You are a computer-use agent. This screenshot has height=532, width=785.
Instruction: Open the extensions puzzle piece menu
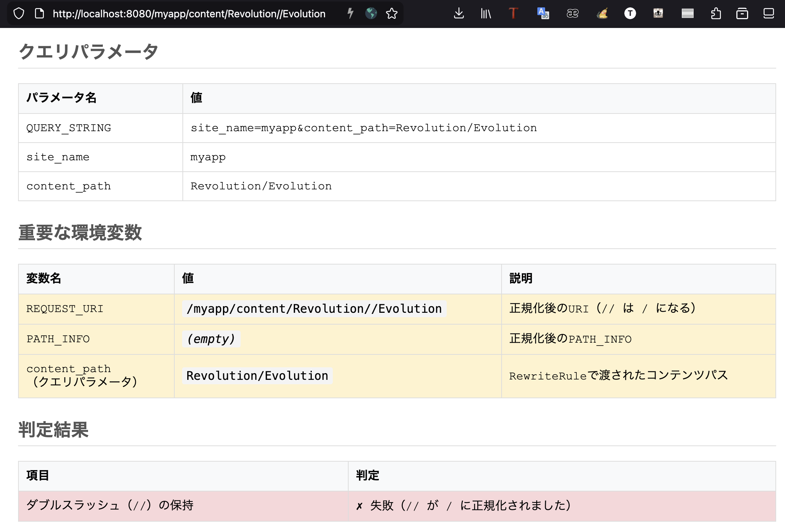pos(715,14)
